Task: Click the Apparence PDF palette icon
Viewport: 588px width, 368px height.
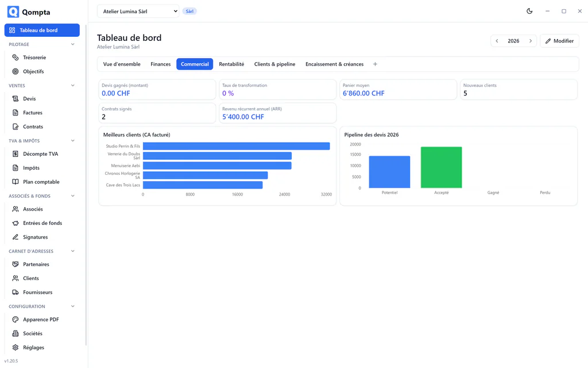Action: (x=16, y=320)
